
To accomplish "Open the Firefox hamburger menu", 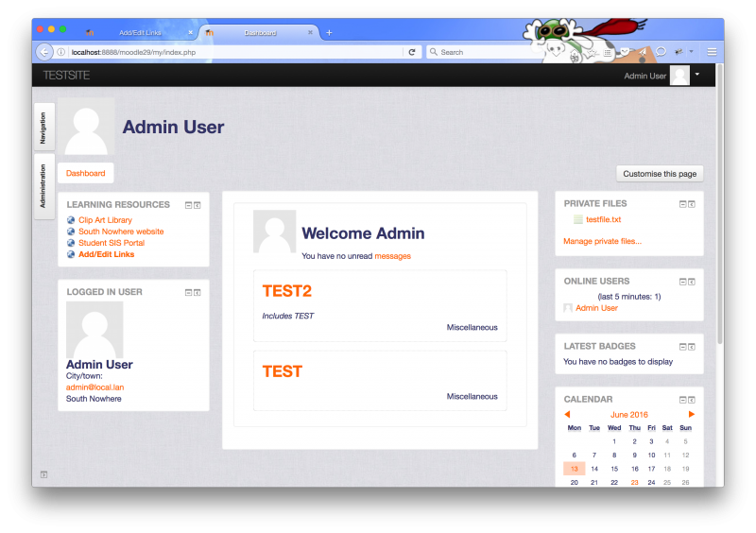I will [712, 52].
